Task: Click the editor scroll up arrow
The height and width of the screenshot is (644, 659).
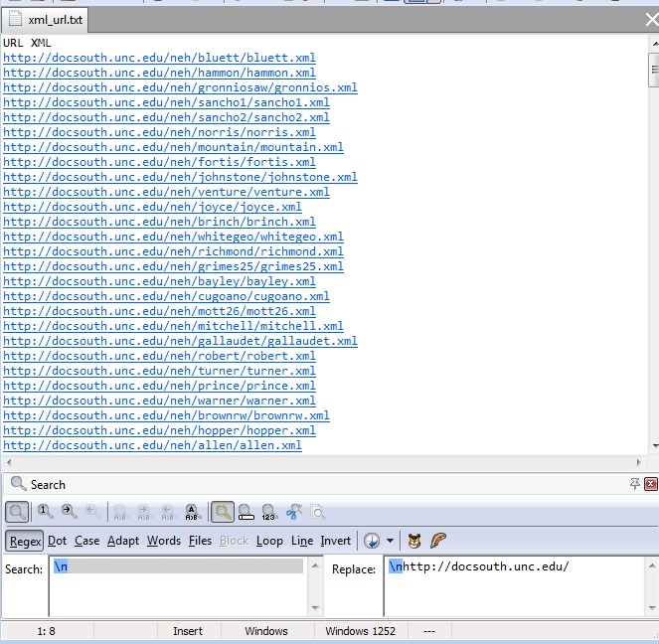Action: [x=655, y=44]
